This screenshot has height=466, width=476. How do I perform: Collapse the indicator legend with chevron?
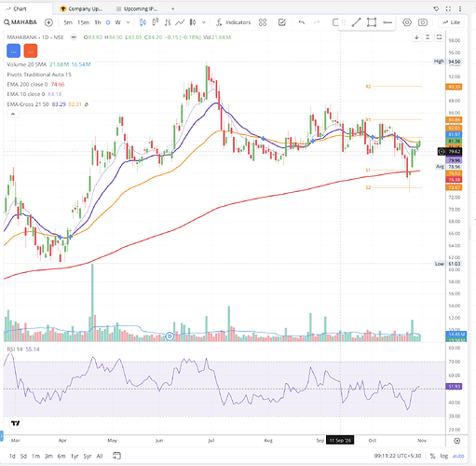click(13, 115)
